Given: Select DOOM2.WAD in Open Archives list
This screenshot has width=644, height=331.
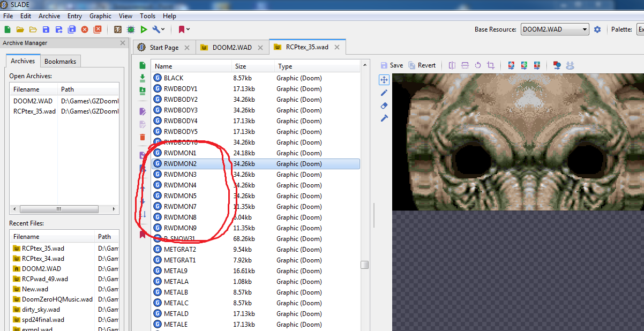Looking at the screenshot, I should click(64, 101).
